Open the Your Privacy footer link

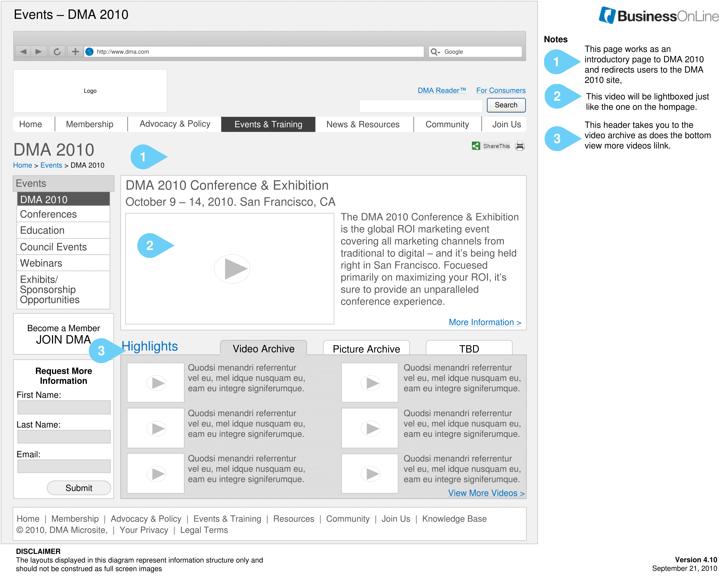[144, 530]
